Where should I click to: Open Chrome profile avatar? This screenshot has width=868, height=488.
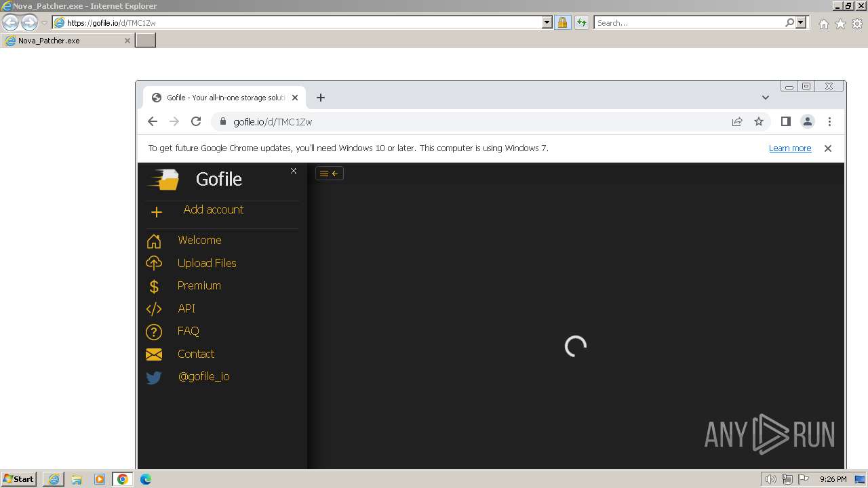[x=808, y=121]
